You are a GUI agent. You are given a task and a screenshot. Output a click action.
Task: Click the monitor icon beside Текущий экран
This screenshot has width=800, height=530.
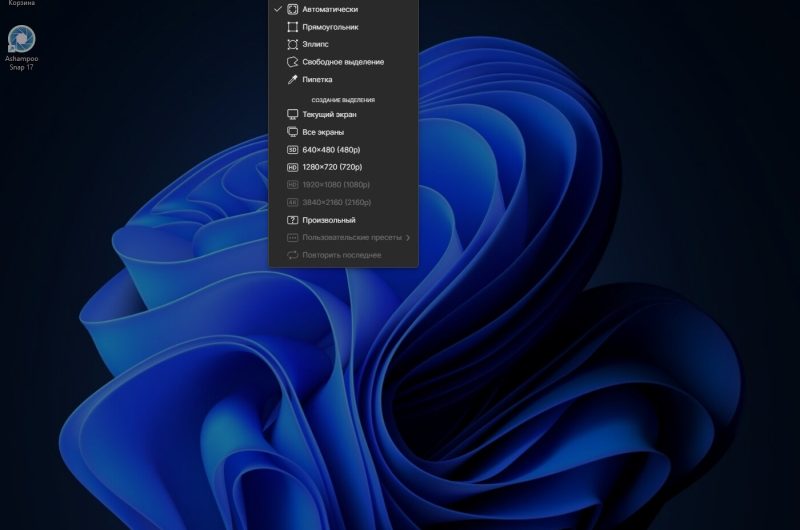point(292,114)
